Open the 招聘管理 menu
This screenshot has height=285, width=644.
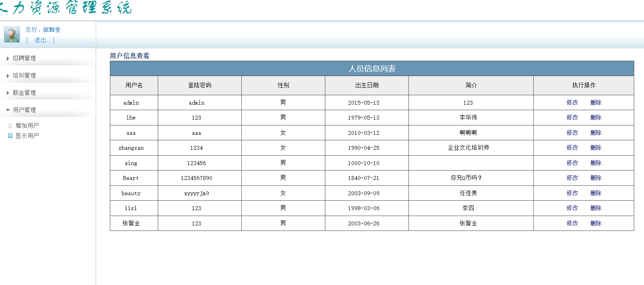coord(24,58)
